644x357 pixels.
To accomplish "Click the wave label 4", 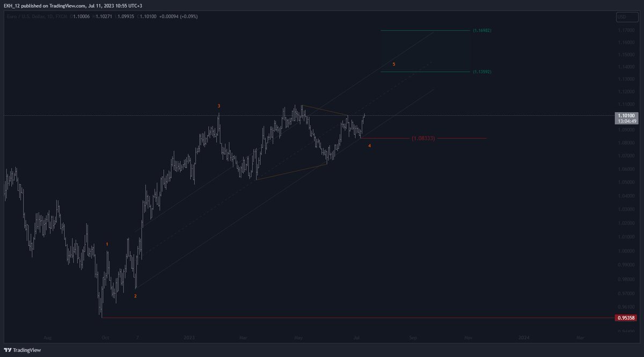I will 370,145.
